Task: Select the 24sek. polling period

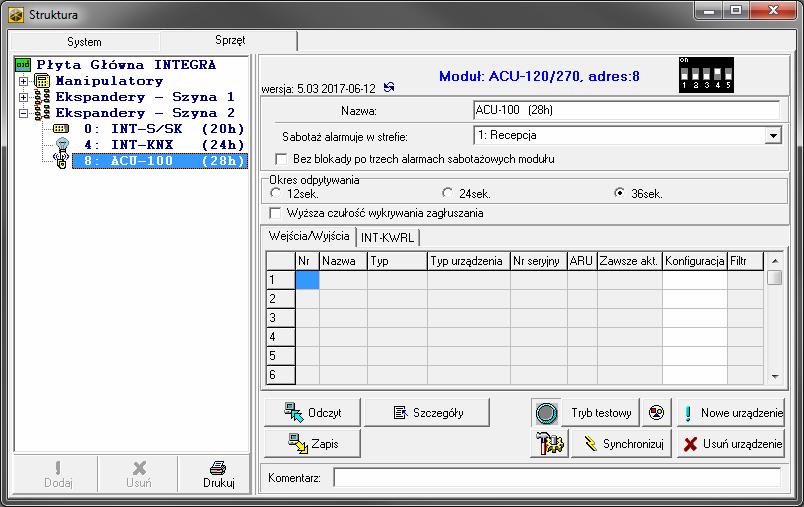Action: (x=447, y=193)
